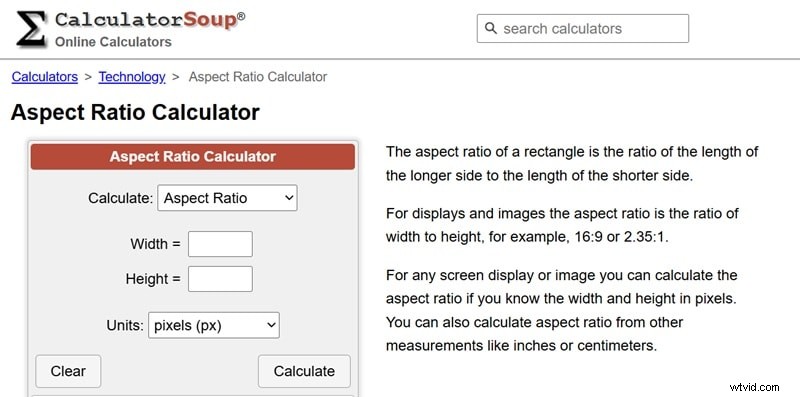800x397 pixels.
Task: Click the 'Aspect Ratio Calculator' breadcrumb text
Action: pyautogui.click(x=258, y=77)
